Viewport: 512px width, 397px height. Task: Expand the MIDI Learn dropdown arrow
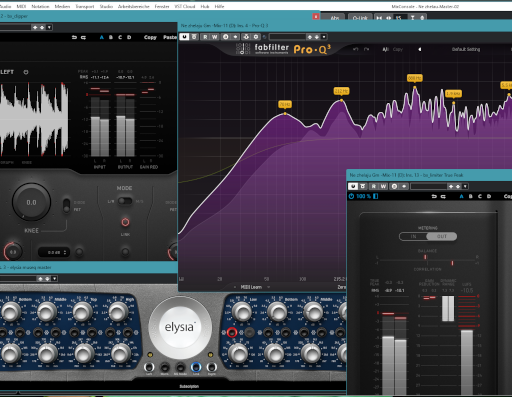click(268, 287)
